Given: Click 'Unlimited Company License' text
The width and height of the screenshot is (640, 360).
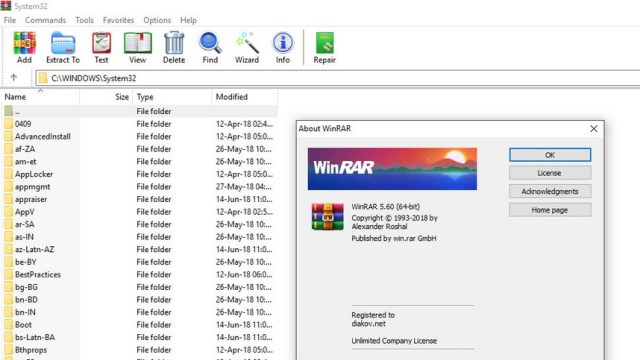Looking at the screenshot, I should pos(394,341).
